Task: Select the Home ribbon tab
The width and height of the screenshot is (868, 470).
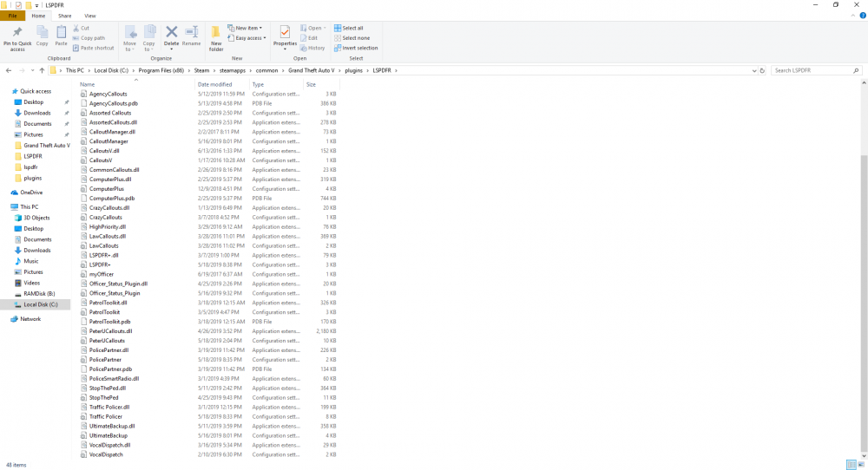Action: point(38,16)
